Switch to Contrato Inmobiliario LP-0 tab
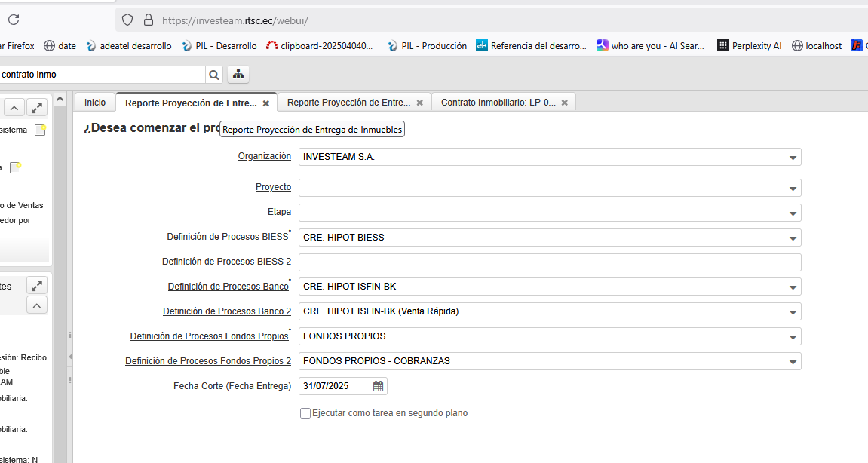 point(498,103)
